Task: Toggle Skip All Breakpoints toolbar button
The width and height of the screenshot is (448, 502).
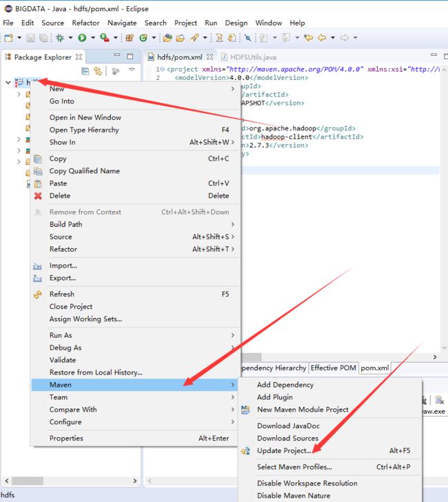Action: coord(247,38)
